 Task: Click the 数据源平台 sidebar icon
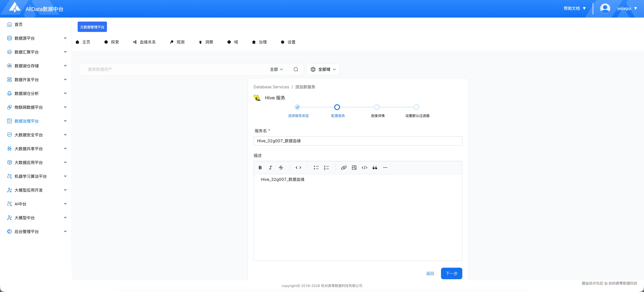click(9, 38)
